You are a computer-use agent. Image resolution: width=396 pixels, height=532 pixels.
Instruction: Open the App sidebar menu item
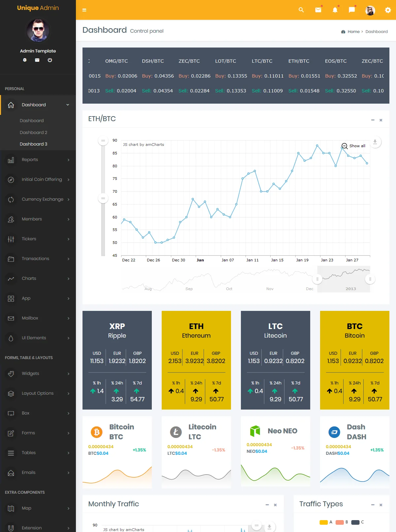point(38,298)
